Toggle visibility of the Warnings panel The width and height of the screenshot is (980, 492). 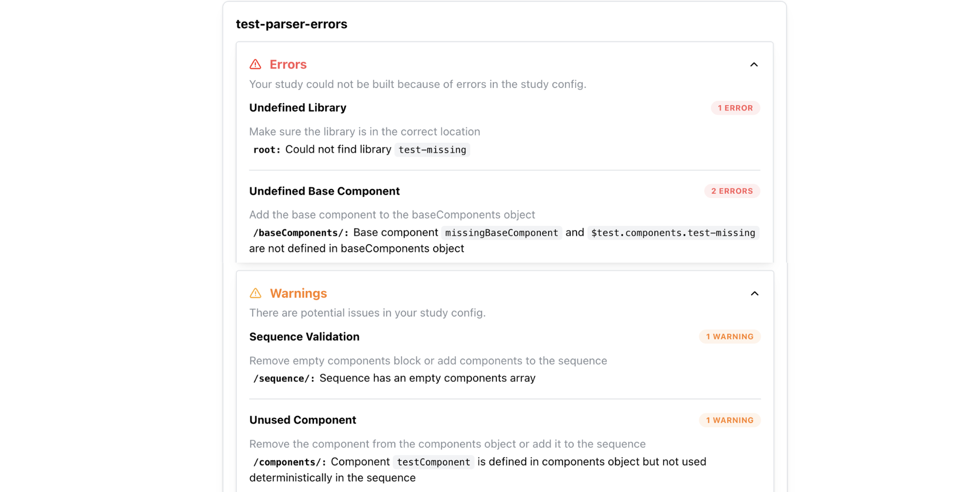pos(754,293)
